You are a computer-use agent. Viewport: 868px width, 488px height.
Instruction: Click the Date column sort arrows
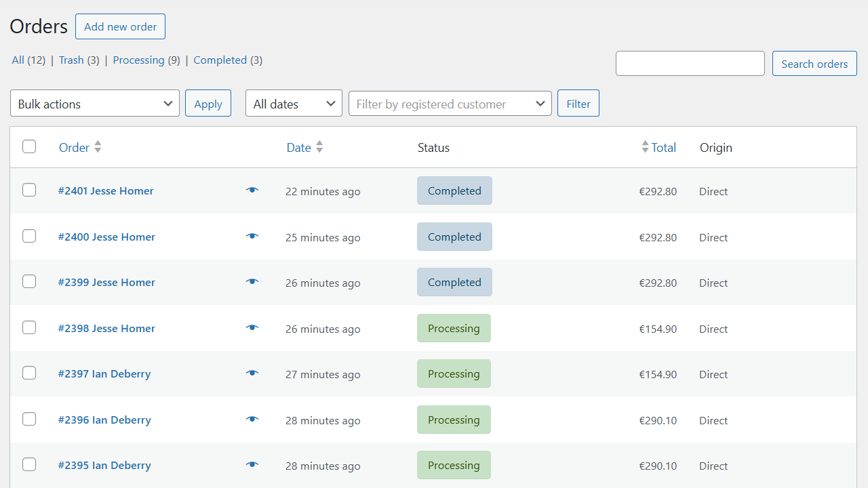tap(319, 147)
